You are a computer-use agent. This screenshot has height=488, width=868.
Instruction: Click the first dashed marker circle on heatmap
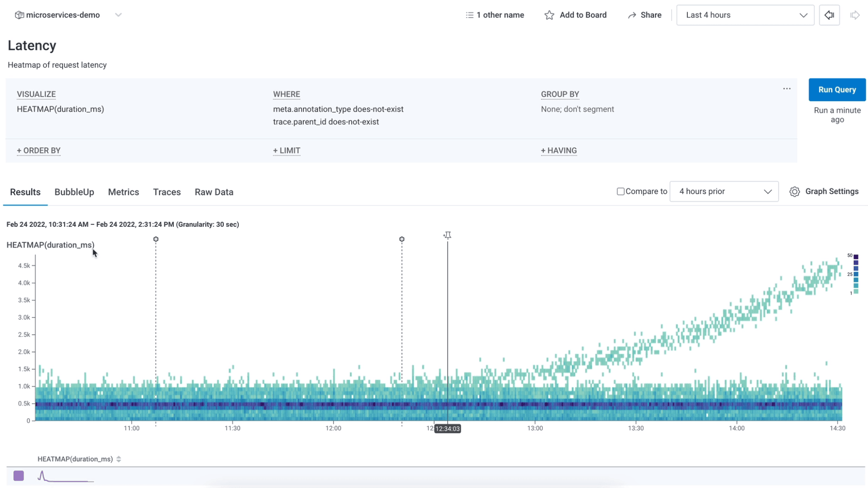[x=156, y=239]
